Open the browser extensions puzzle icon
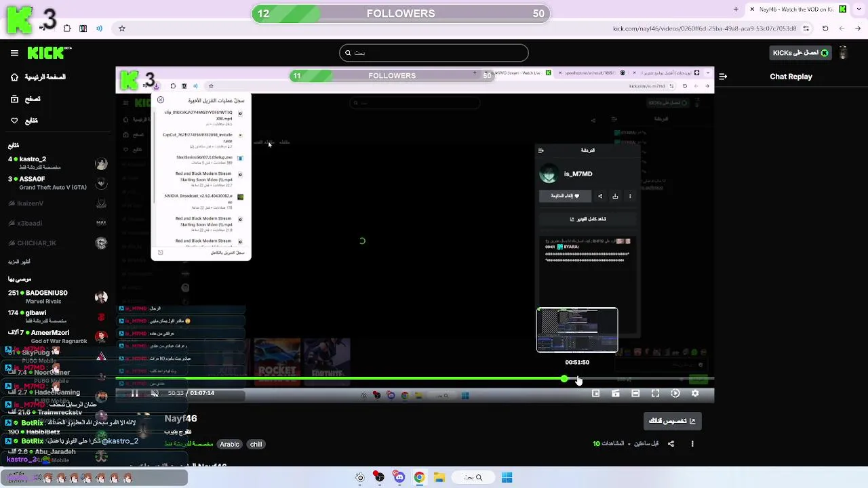 point(67,28)
